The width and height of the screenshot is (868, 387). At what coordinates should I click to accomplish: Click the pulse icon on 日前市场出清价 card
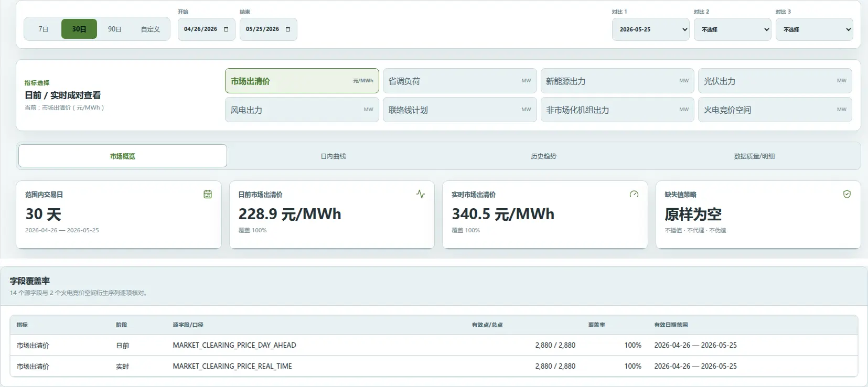(x=421, y=194)
